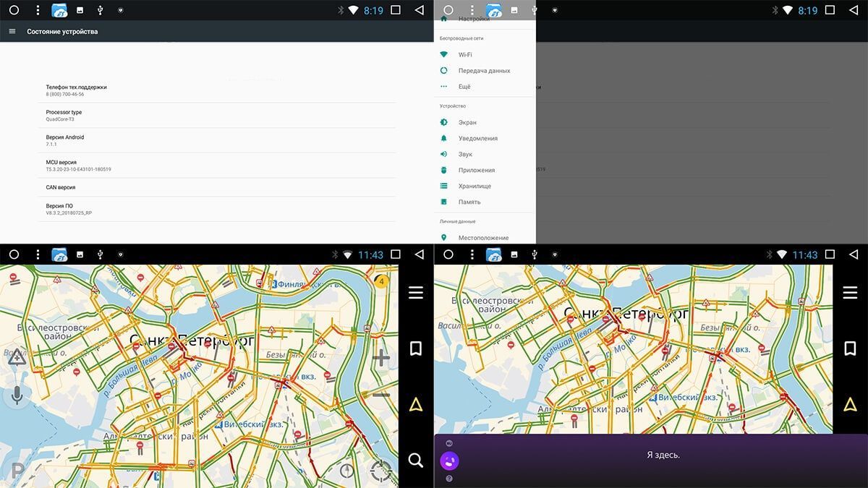Go to Хранилище storage settings
Screen dimensions: 868x488
point(475,186)
